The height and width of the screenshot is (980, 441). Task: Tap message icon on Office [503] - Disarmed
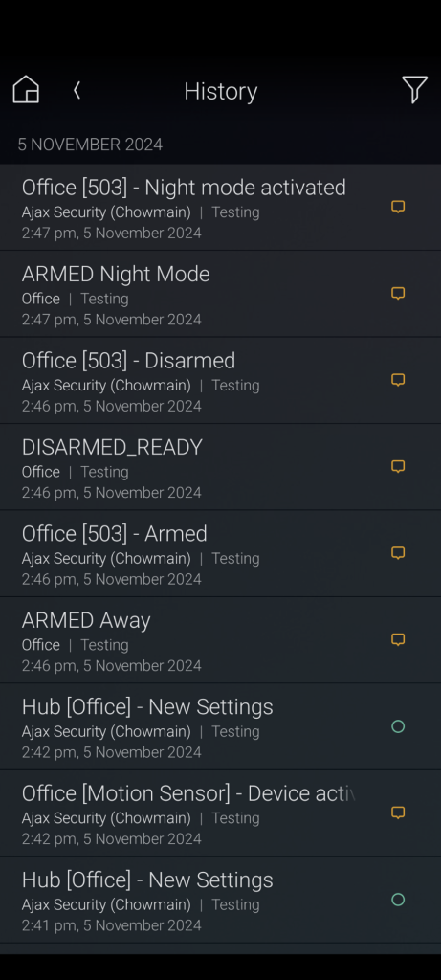coord(398,380)
